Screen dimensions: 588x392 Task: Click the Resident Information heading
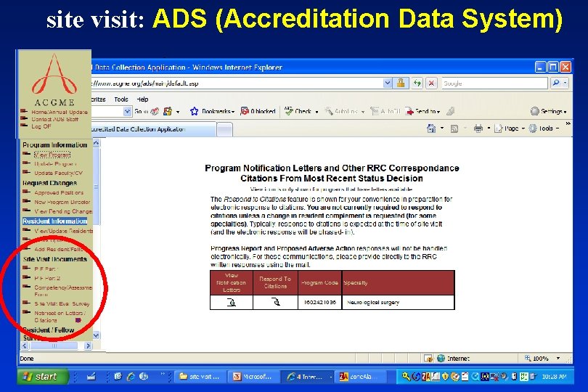tap(54, 221)
